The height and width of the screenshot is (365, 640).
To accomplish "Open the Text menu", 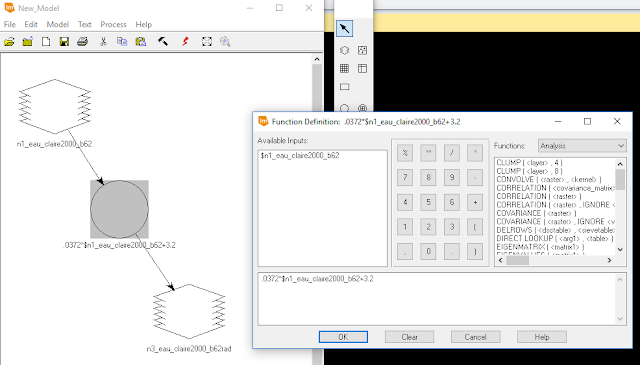I will [84, 24].
